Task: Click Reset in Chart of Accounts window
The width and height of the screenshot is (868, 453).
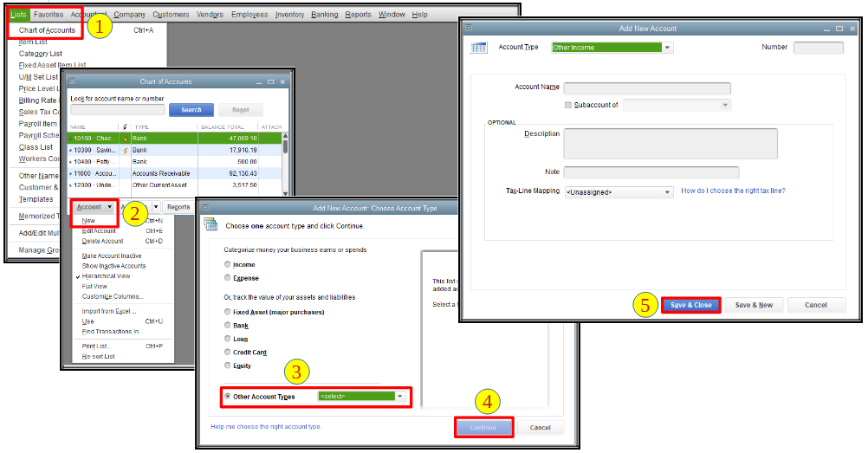Action: point(240,110)
